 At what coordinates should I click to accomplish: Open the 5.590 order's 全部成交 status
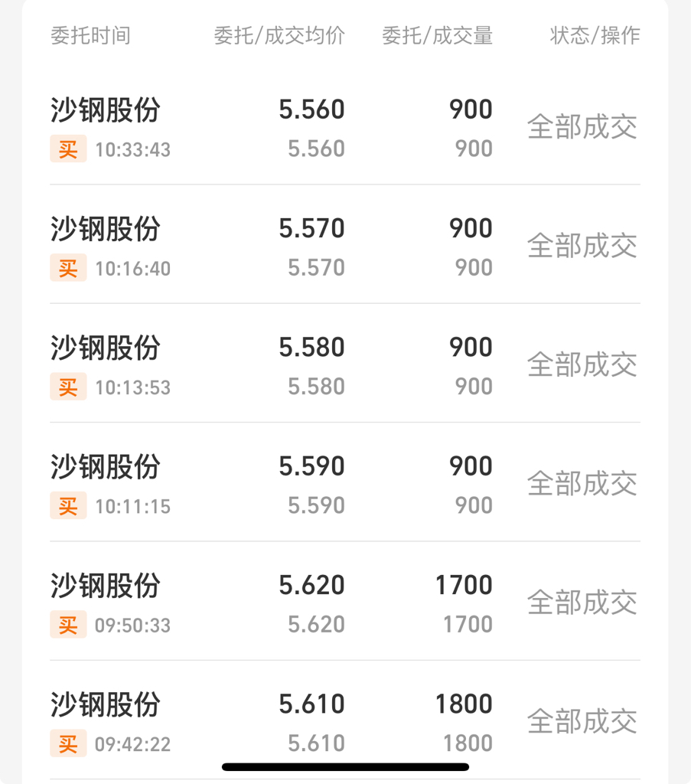582,484
